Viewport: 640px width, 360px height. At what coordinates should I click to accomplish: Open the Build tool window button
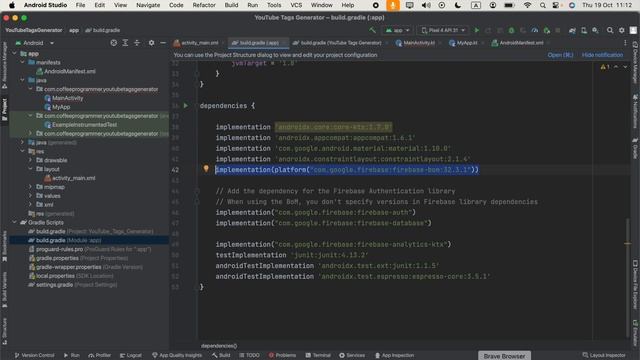tap(221, 355)
